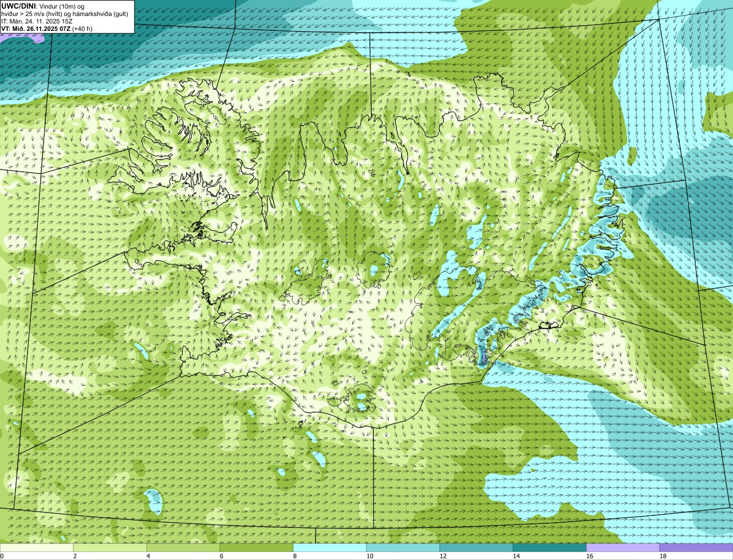
Task: Select the 'hviður > 25 m/s (hvítt)' description line
Action: point(65,13)
